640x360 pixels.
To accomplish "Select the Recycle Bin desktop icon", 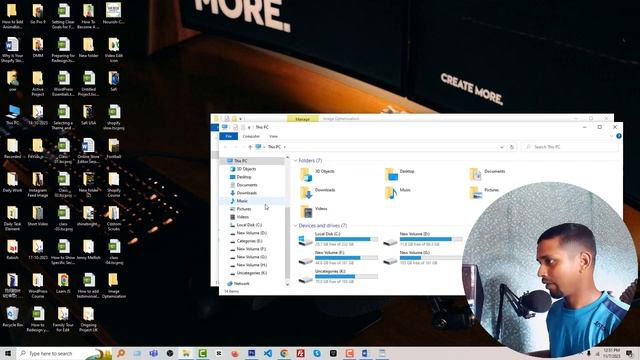I will (x=12, y=317).
